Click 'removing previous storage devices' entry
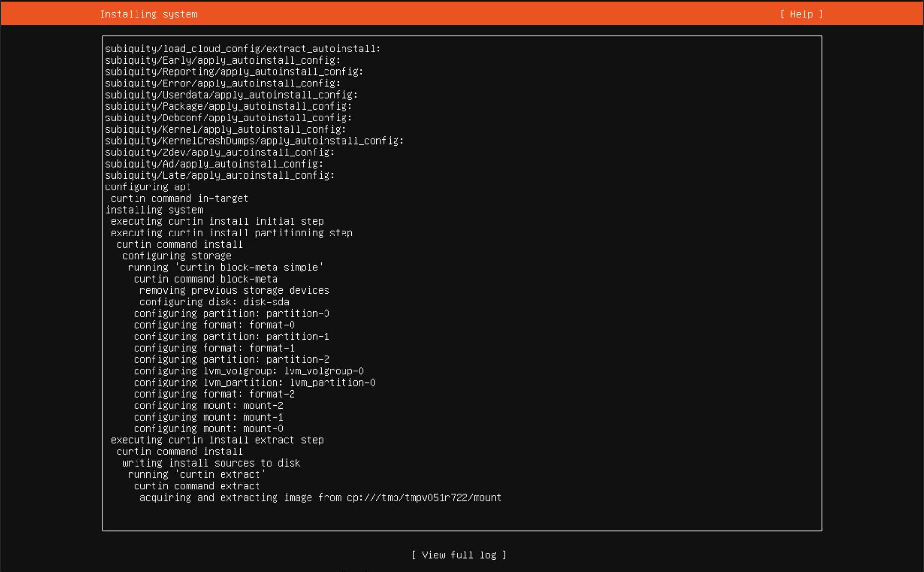Image resolution: width=924 pixels, height=572 pixels. (234, 290)
